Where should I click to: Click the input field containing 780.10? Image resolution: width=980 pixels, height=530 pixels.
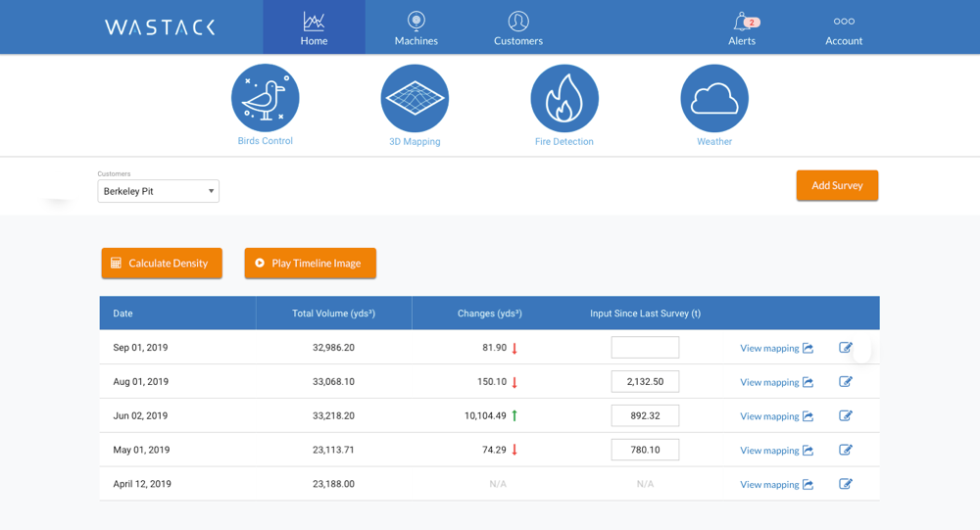(645, 450)
